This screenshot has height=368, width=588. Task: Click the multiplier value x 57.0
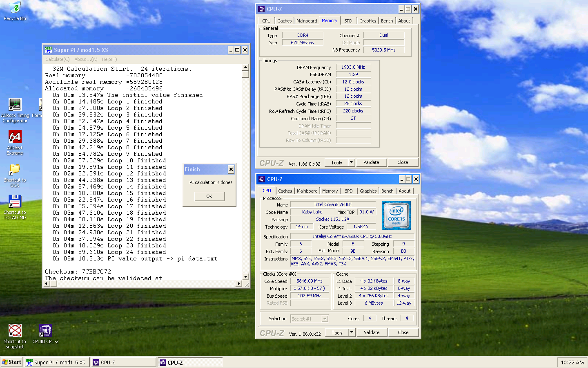coord(310,288)
